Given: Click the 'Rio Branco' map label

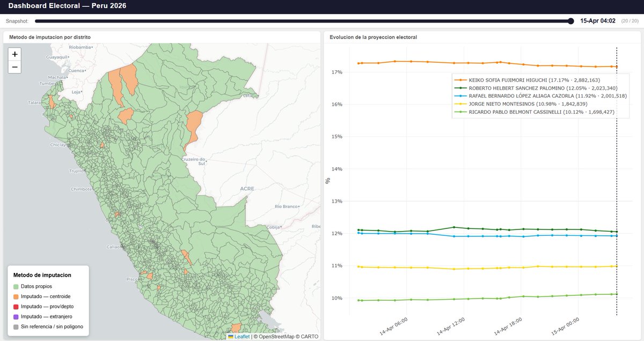Looking at the screenshot, I should point(286,206).
